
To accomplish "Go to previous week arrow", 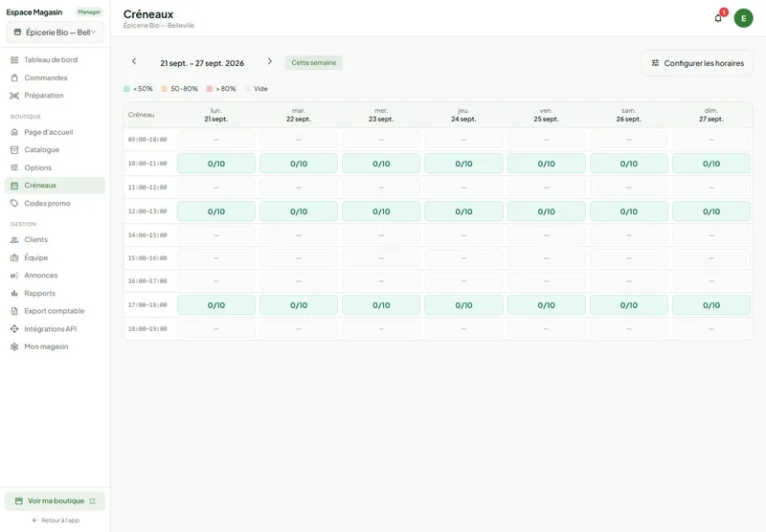I will (134, 61).
